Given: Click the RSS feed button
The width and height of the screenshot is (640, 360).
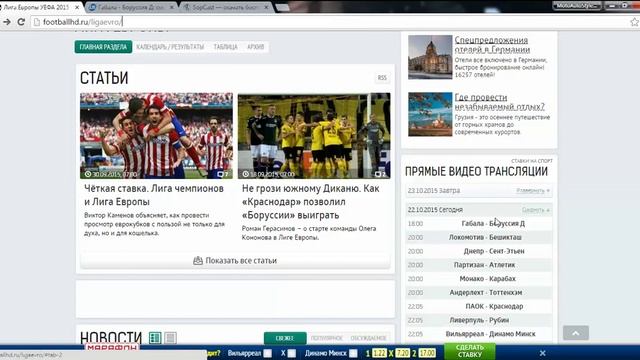Looking at the screenshot, I should (x=382, y=78).
